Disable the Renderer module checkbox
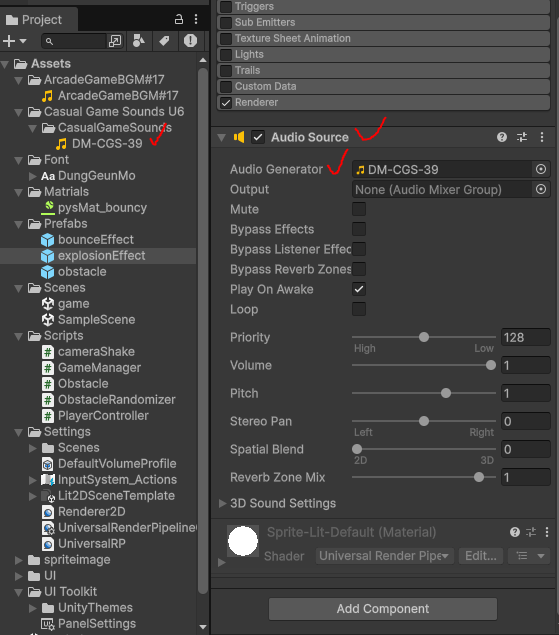 (x=226, y=102)
